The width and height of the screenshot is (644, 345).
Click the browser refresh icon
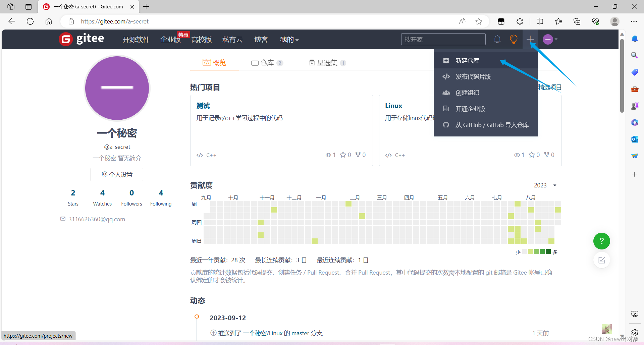(30, 21)
